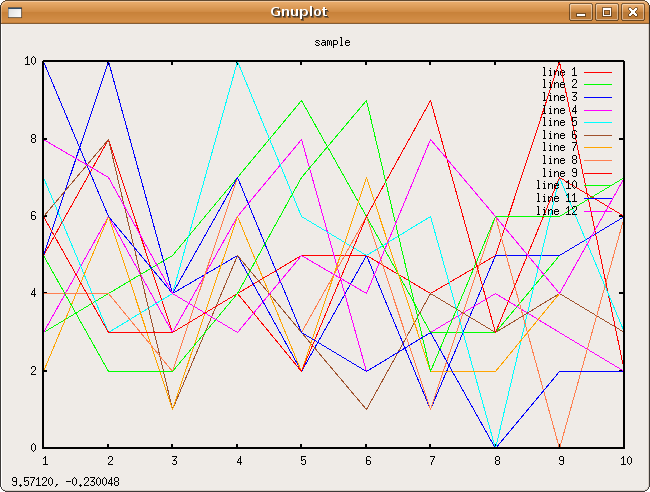Maximize the Gnuplot window

(x=606, y=13)
